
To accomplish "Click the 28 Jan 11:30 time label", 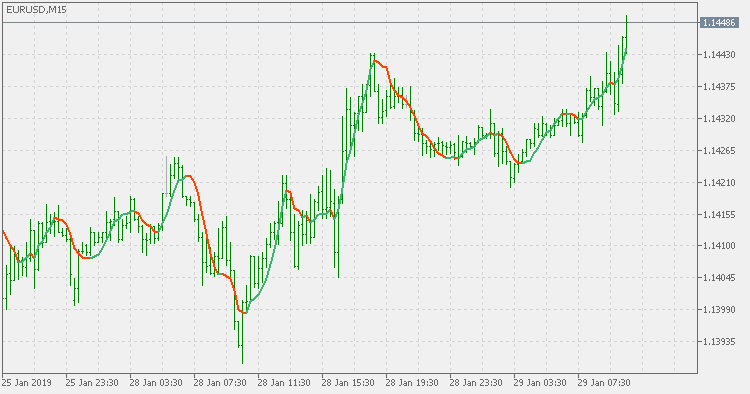I will (284, 383).
